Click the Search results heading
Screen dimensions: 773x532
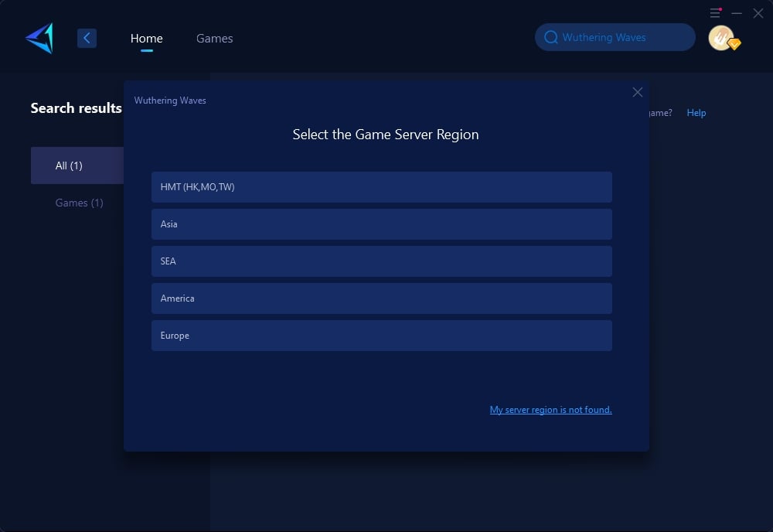tap(76, 108)
